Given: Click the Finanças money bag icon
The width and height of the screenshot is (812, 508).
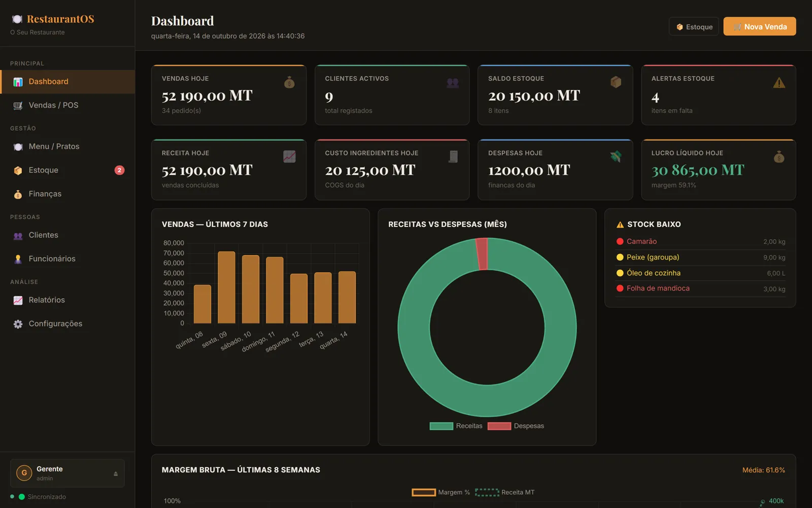Looking at the screenshot, I should 18,194.
